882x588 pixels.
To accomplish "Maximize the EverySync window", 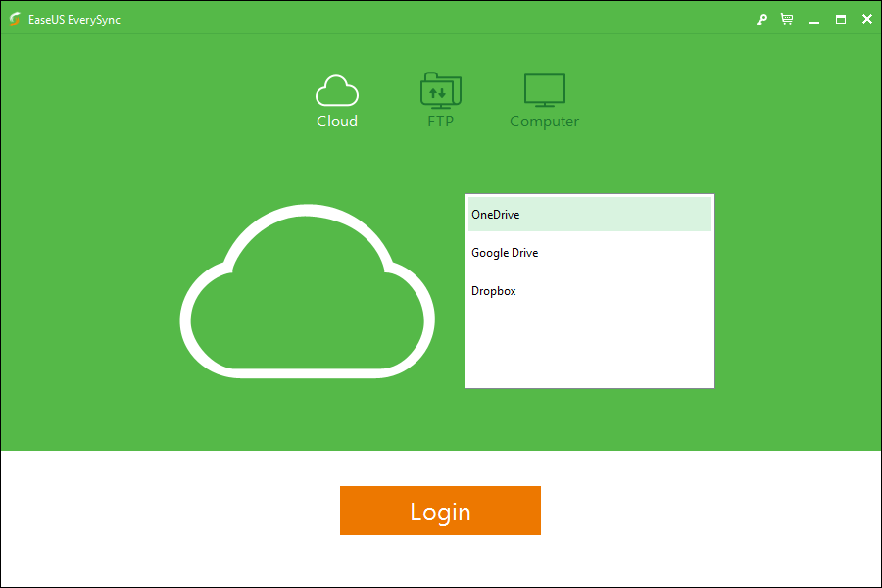I will coord(841,20).
